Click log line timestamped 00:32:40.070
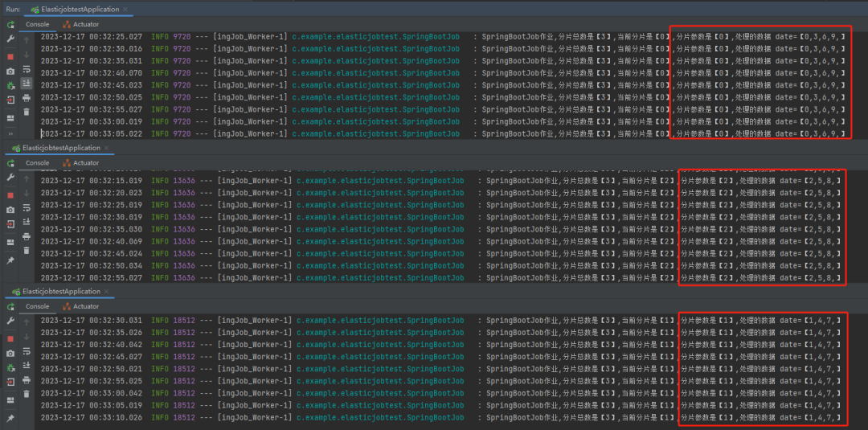 point(444,72)
